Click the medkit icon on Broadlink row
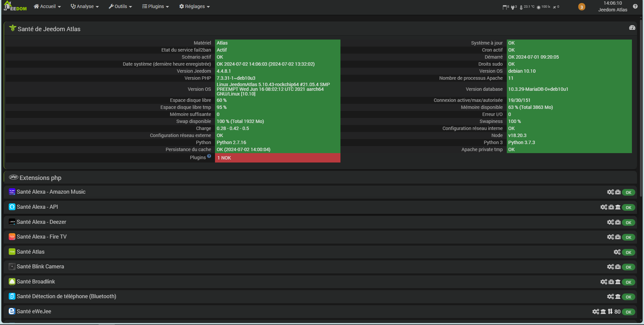The width and height of the screenshot is (644, 325). coord(611,282)
